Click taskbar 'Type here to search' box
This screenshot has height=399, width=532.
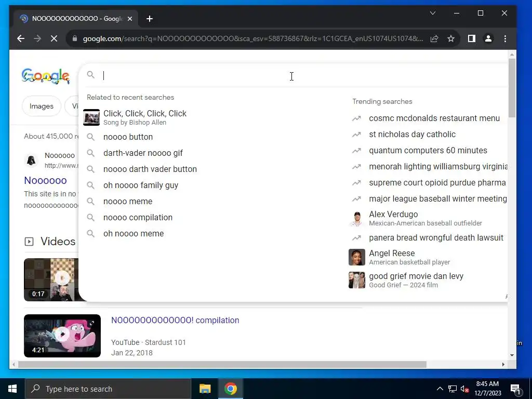(x=108, y=389)
